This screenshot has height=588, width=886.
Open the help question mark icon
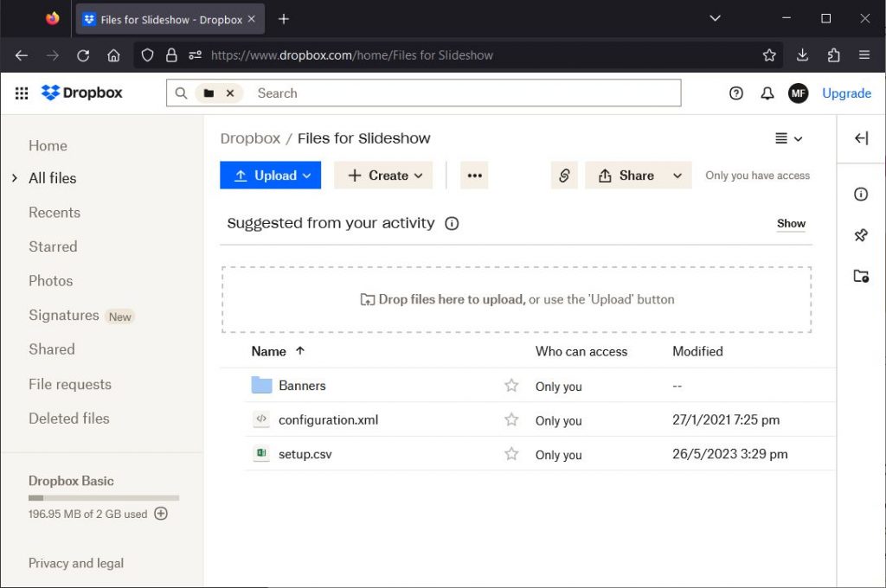tap(736, 93)
